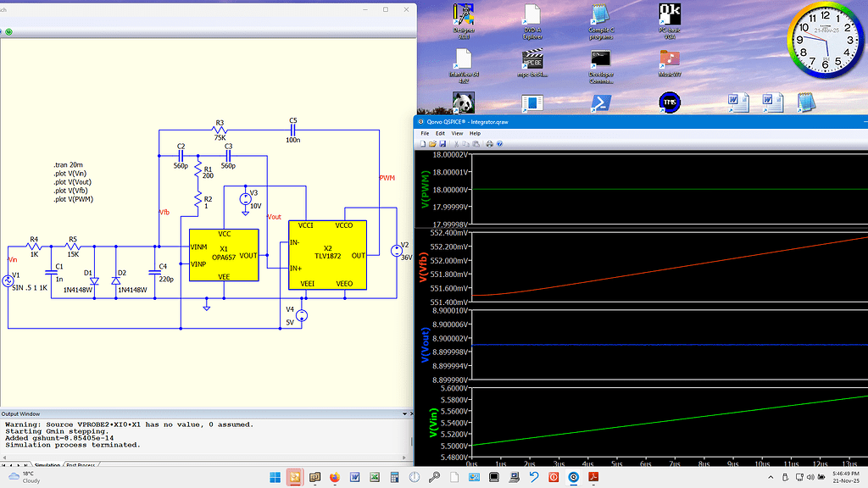Open the File menu in the waveform viewer
The image size is (868, 488).
[x=425, y=133]
